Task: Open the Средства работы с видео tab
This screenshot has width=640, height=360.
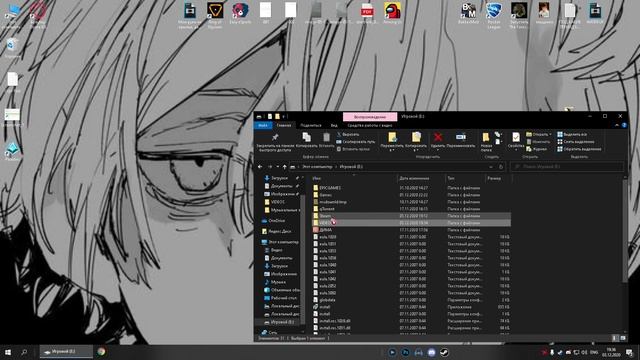Action: [370, 125]
